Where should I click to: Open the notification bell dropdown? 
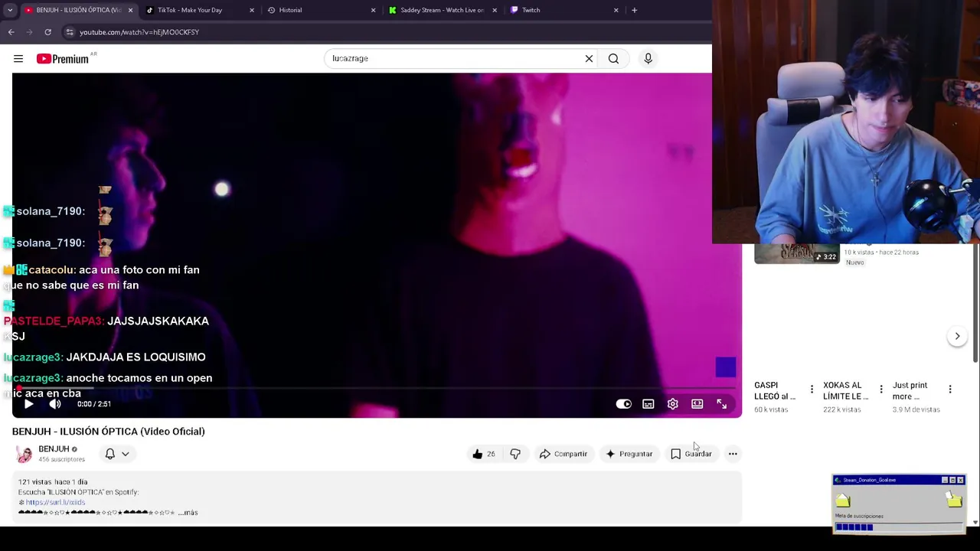point(117,454)
